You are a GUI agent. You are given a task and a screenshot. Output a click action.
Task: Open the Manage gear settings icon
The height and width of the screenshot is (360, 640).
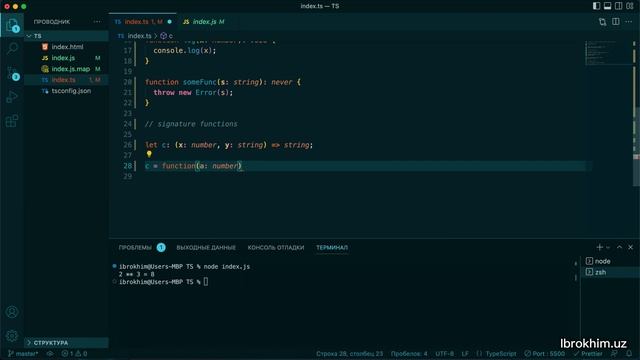[12, 336]
